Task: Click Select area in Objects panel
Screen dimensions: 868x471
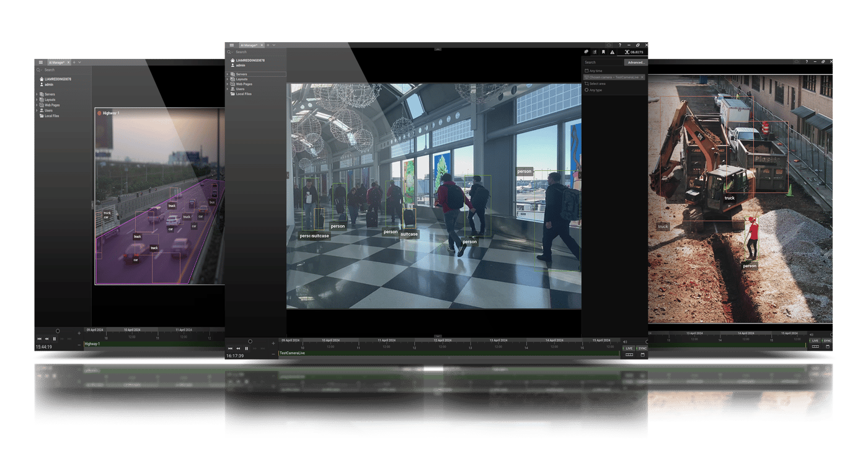Action: pyautogui.click(x=597, y=84)
